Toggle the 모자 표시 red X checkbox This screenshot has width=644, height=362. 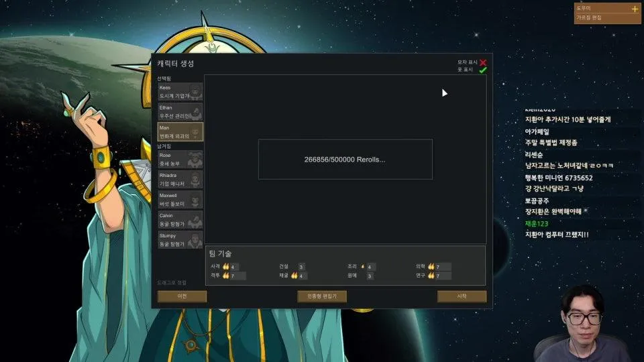tap(483, 62)
